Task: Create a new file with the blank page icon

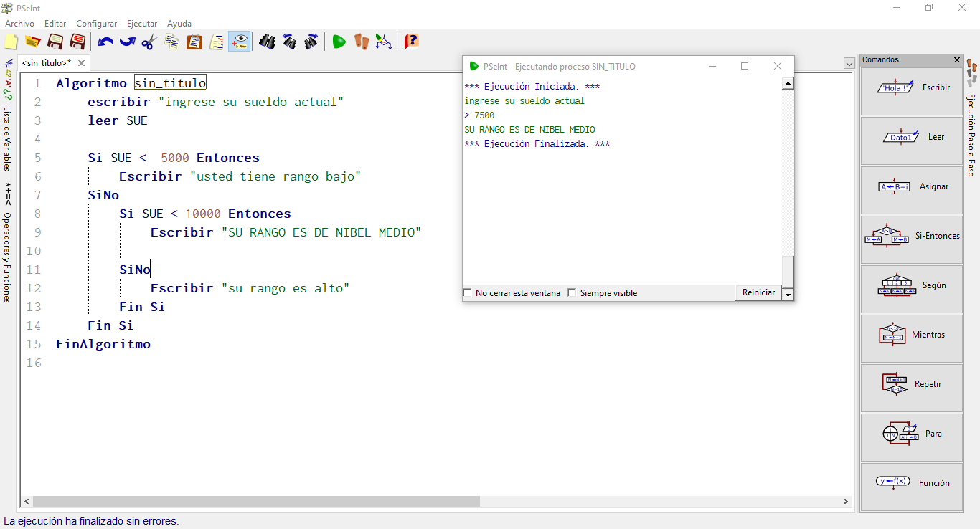Action: pyautogui.click(x=11, y=42)
